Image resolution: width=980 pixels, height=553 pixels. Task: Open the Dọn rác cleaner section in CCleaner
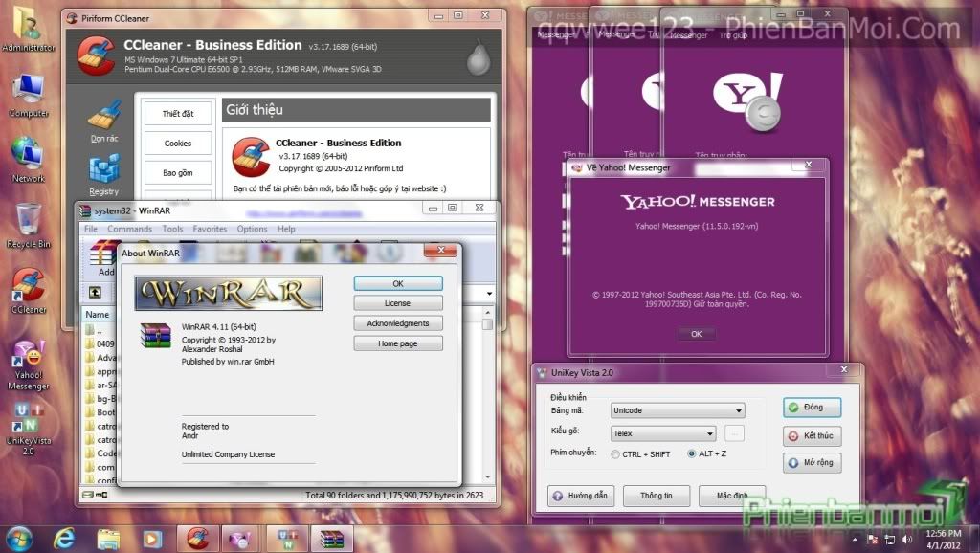tap(103, 122)
